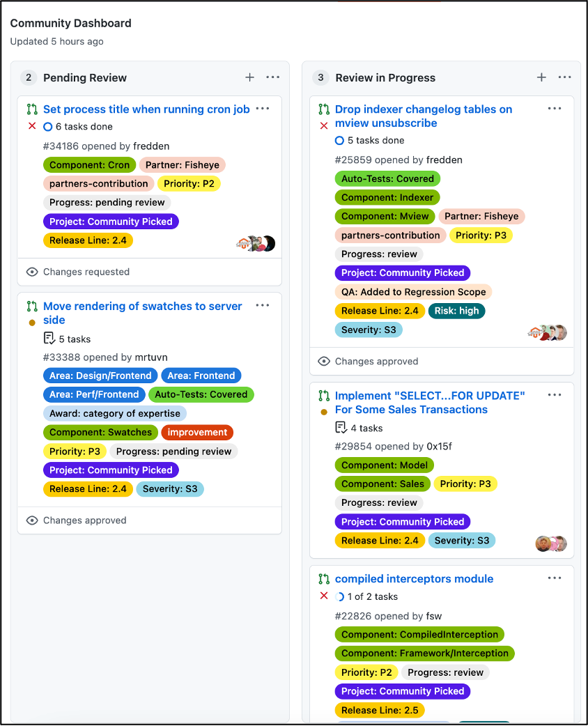The image size is (588, 726).
Task: Toggle the "Changes requested" review eye indicator
Action: [32, 272]
